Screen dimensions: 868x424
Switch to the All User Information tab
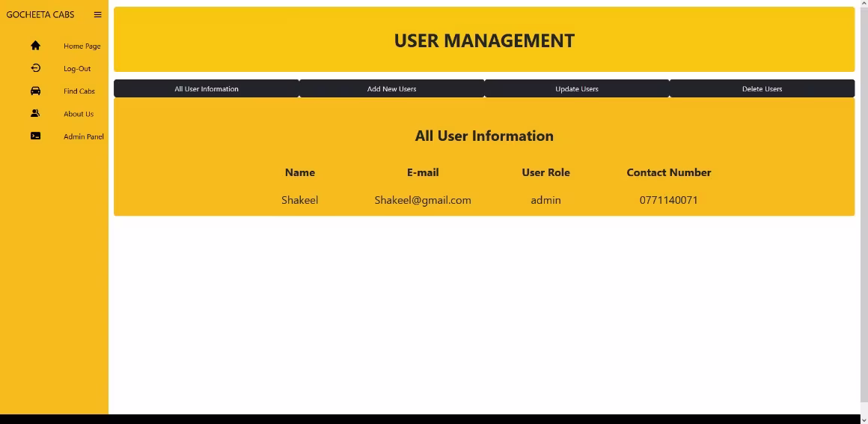point(207,88)
